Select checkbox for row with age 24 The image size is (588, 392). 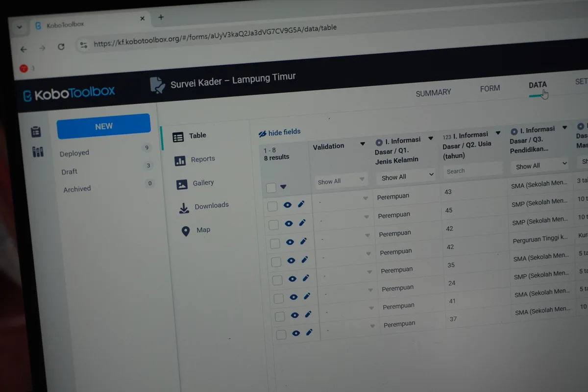coord(278,298)
